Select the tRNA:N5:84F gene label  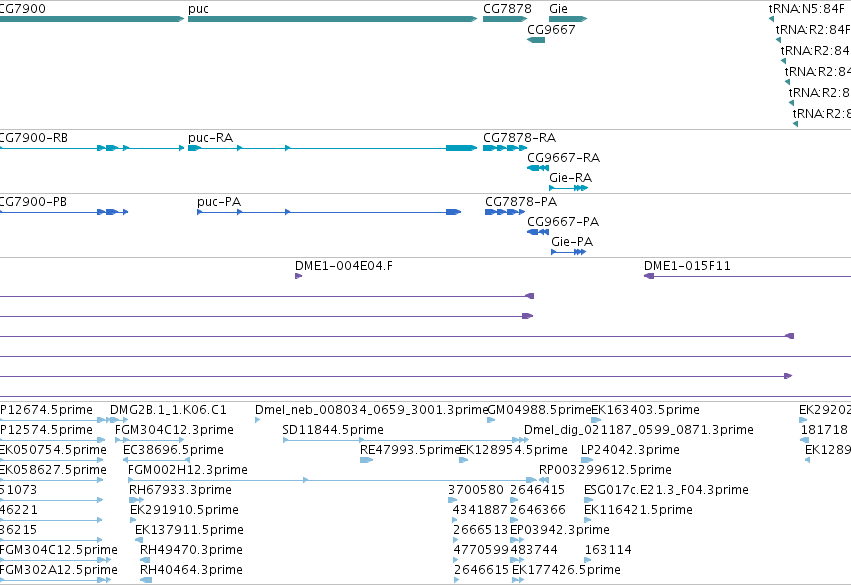tap(806, 9)
